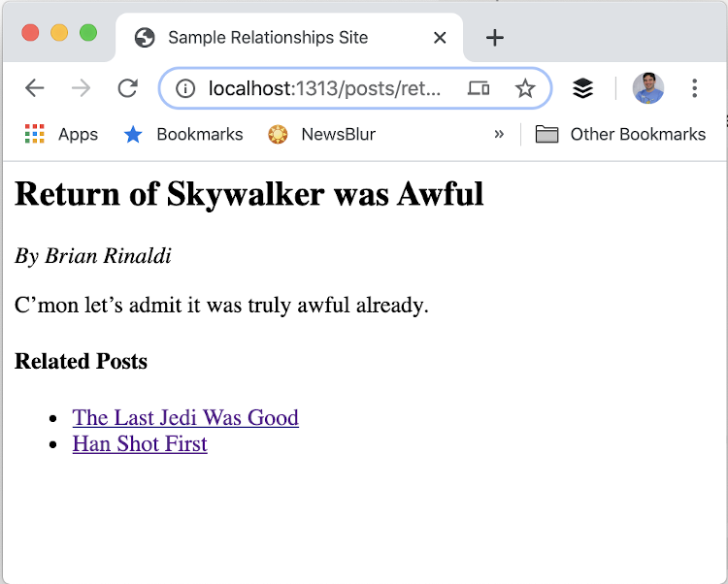Open the Apps bookmarks shortcut
Image resolution: width=728 pixels, height=584 pixels.
click(61, 134)
